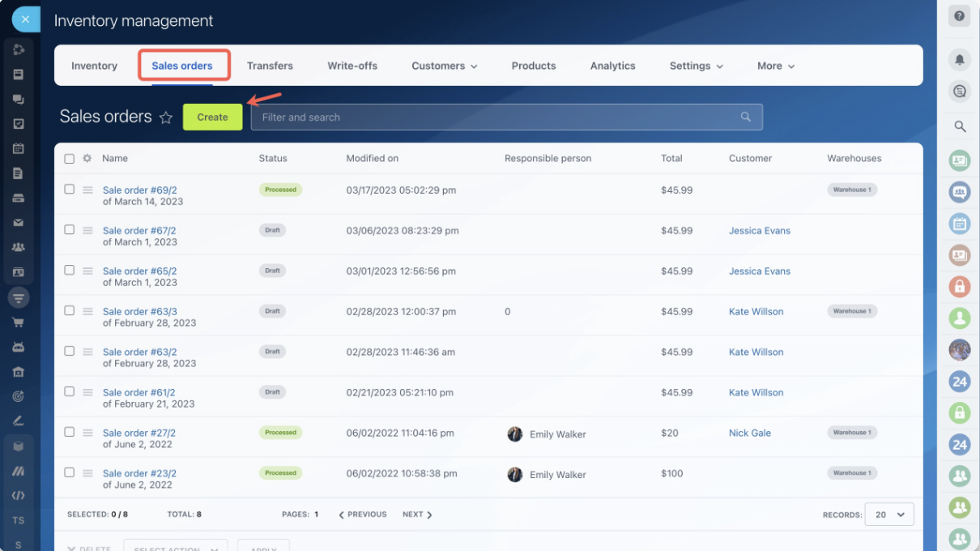Click the help question mark icon
This screenshot has width=980, height=551.
(960, 16)
